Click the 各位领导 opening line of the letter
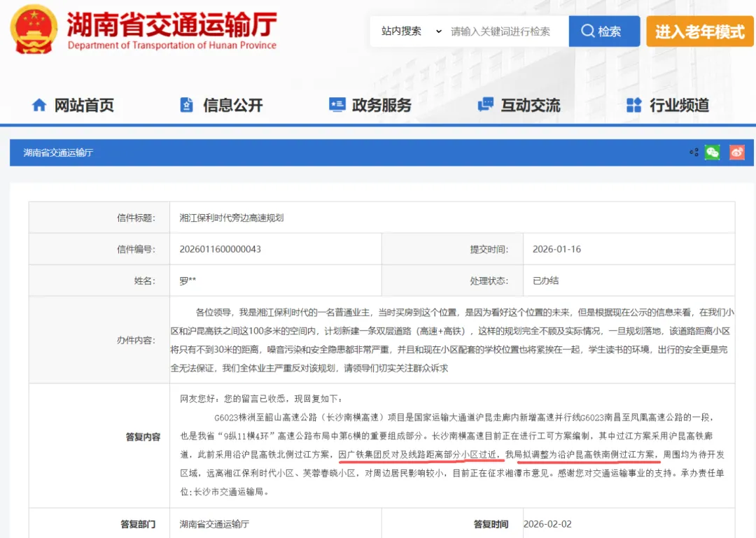 (465, 313)
